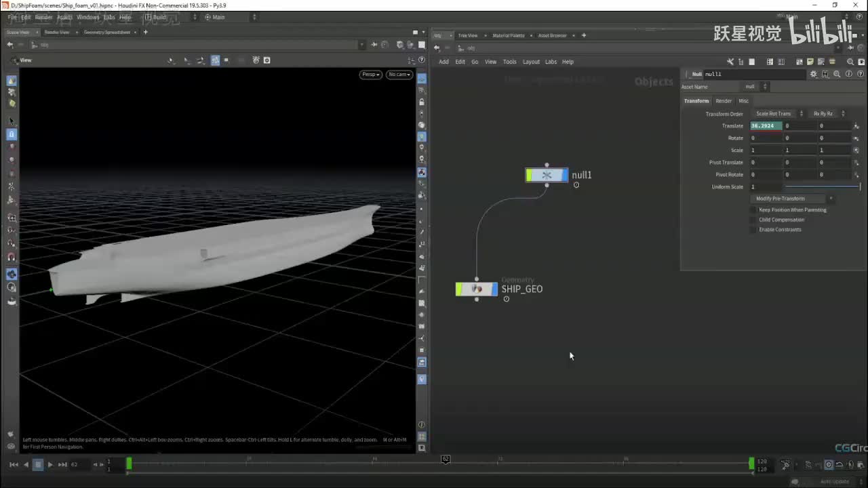
Task: Switch to the Geometry Spreadsheet tab
Action: (x=107, y=32)
